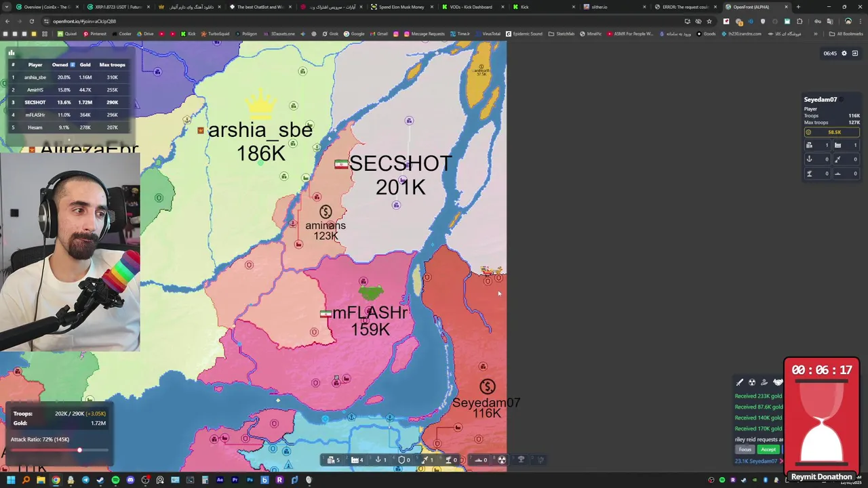This screenshot has height=488, width=868.
Task: Click Seyedam07 116K territory label on map
Action: [x=486, y=407]
